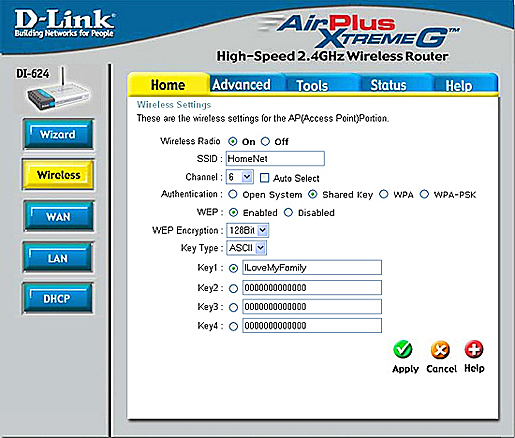Click the Cancel text label
515x438 pixels.
tap(441, 369)
